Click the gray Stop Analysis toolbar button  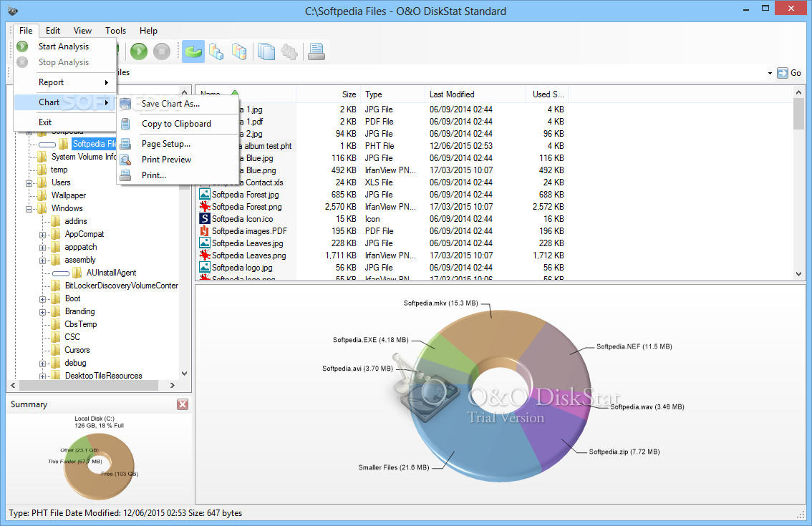pos(162,52)
